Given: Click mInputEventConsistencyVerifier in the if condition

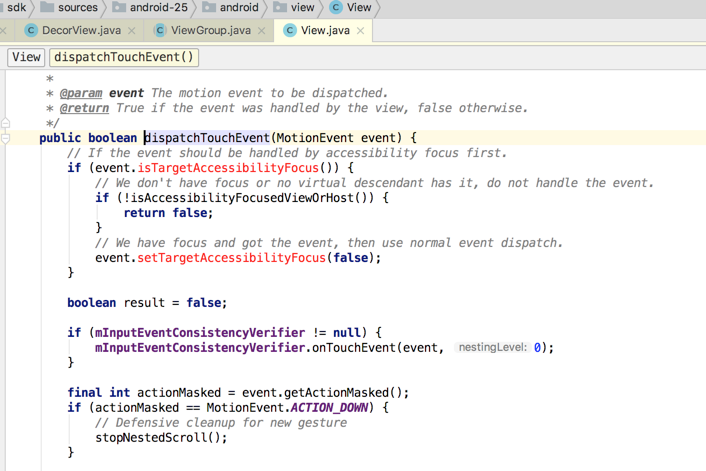Looking at the screenshot, I should pos(200,333).
